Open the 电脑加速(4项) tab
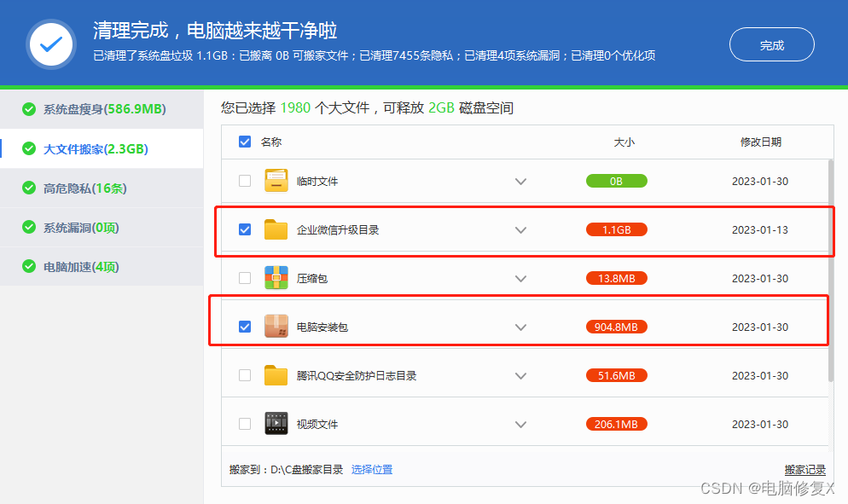Viewport: 848px width, 504px height. pyautogui.click(x=102, y=267)
